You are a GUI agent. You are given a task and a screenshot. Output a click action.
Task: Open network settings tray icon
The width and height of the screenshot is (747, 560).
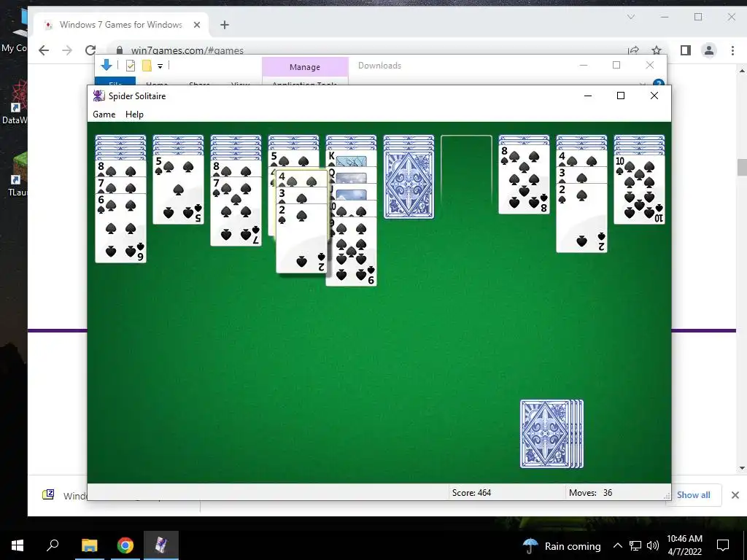pyautogui.click(x=635, y=545)
